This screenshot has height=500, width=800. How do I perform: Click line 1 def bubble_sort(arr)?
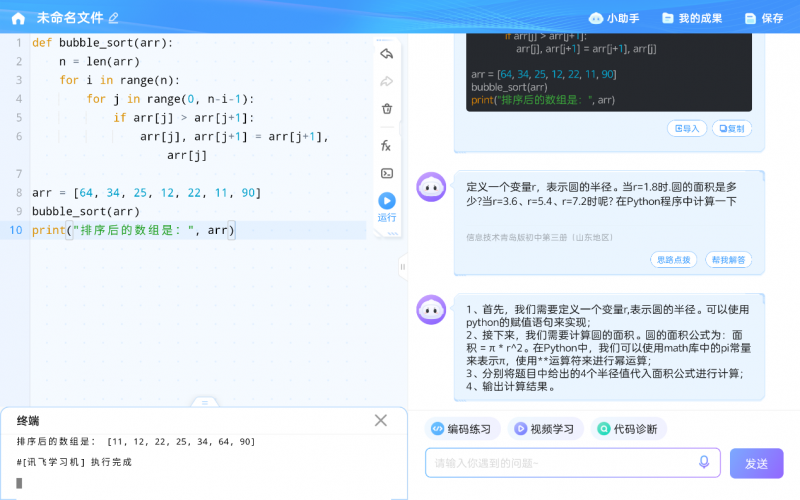point(103,43)
